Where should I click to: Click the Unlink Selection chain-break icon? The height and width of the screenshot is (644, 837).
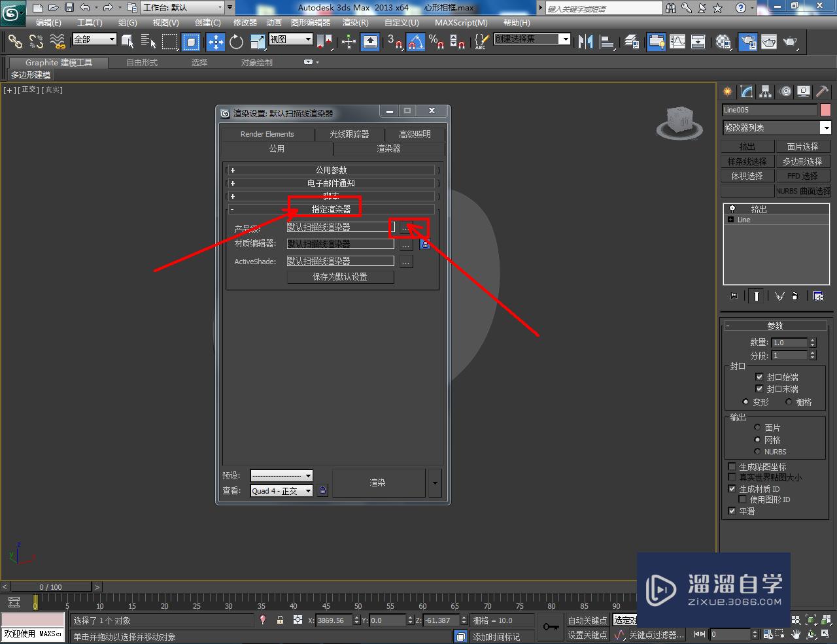click(36, 42)
